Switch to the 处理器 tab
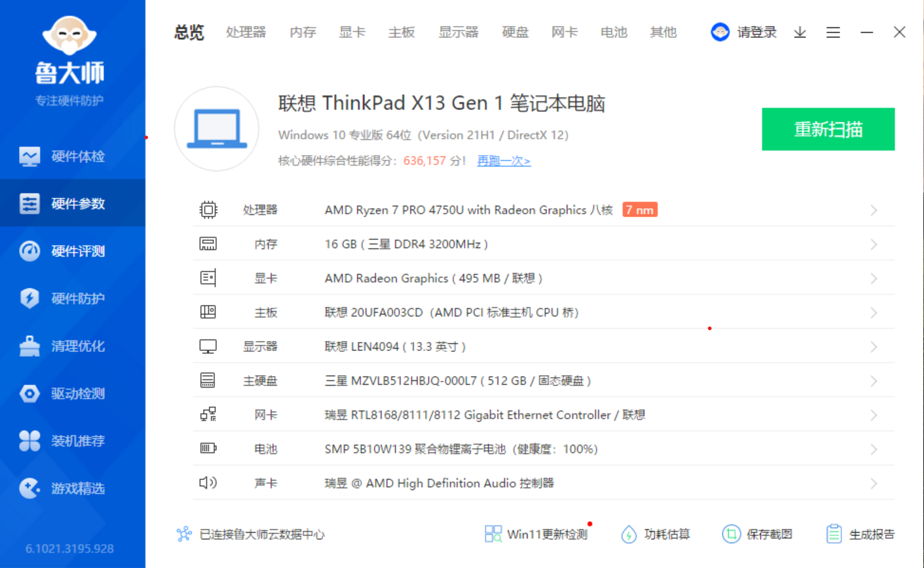 pos(246,32)
